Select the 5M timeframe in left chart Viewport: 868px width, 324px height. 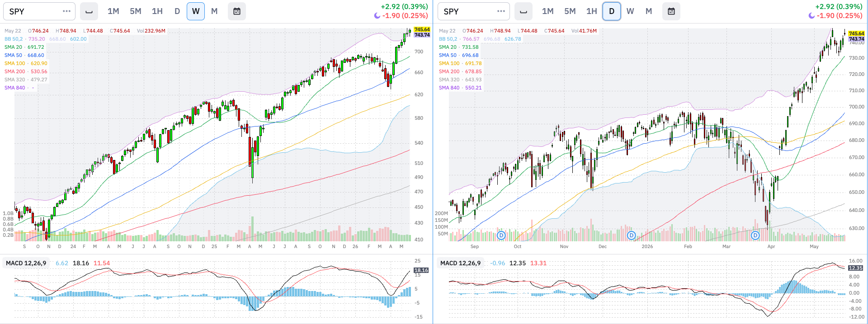point(136,11)
